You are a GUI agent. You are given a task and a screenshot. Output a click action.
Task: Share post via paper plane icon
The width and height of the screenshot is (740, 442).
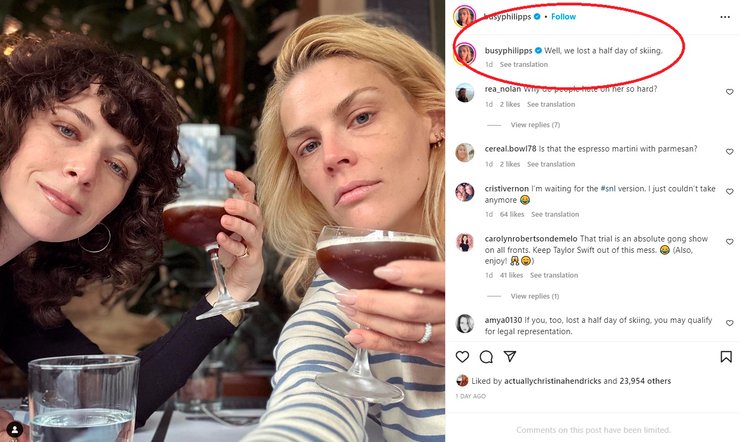tap(510, 356)
